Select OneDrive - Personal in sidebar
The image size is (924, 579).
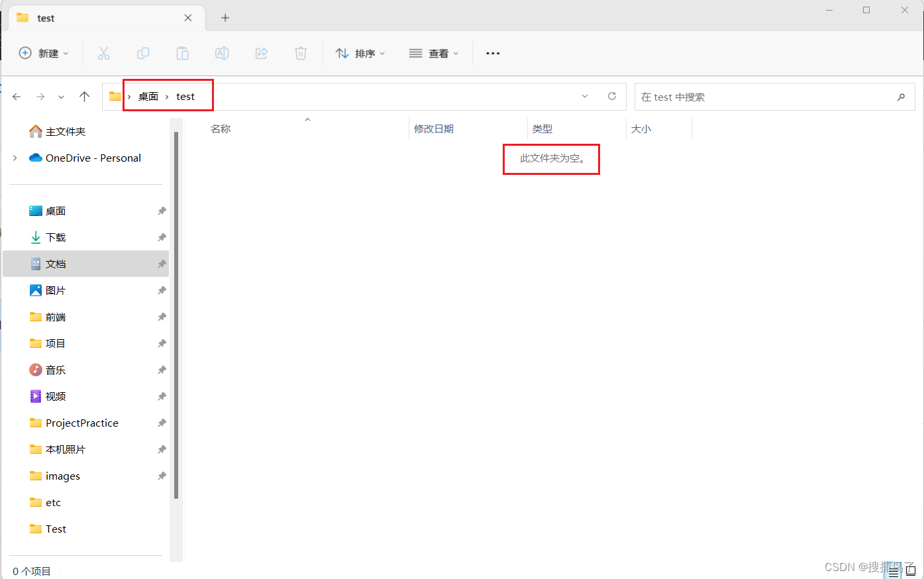[85, 158]
